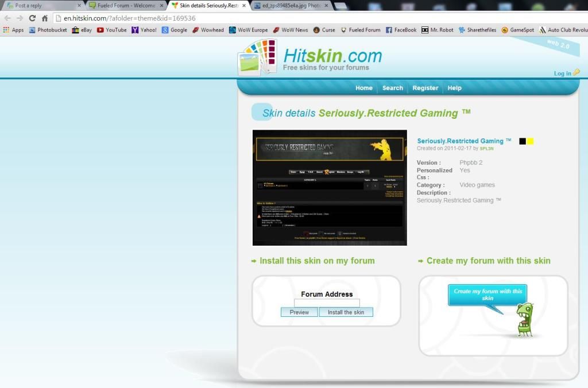This screenshot has width=588, height=388.
Task: Click the black color swatch
Action: pyautogui.click(x=523, y=141)
